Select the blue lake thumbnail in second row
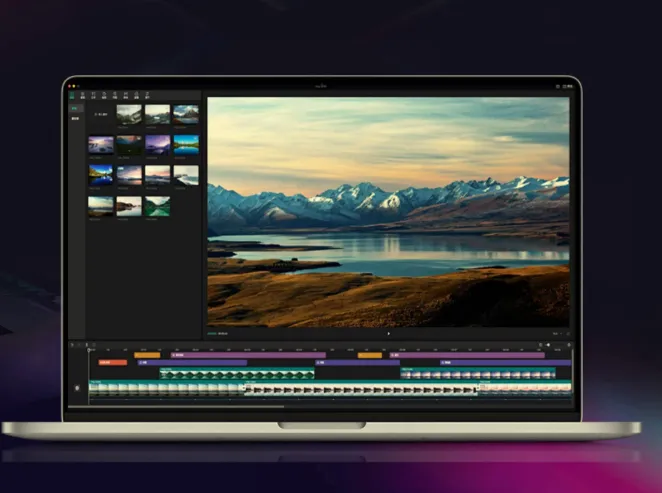This screenshot has height=493, width=662. (x=186, y=144)
